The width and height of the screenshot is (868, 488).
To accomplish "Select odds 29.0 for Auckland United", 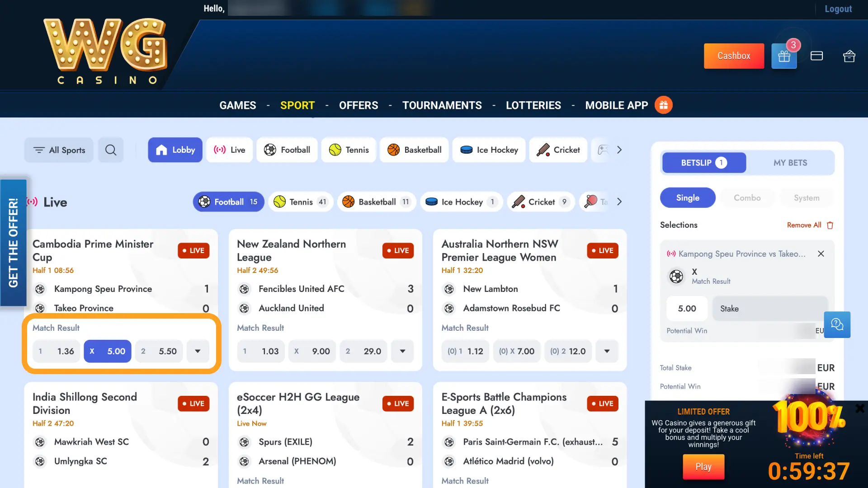I will coord(363,351).
